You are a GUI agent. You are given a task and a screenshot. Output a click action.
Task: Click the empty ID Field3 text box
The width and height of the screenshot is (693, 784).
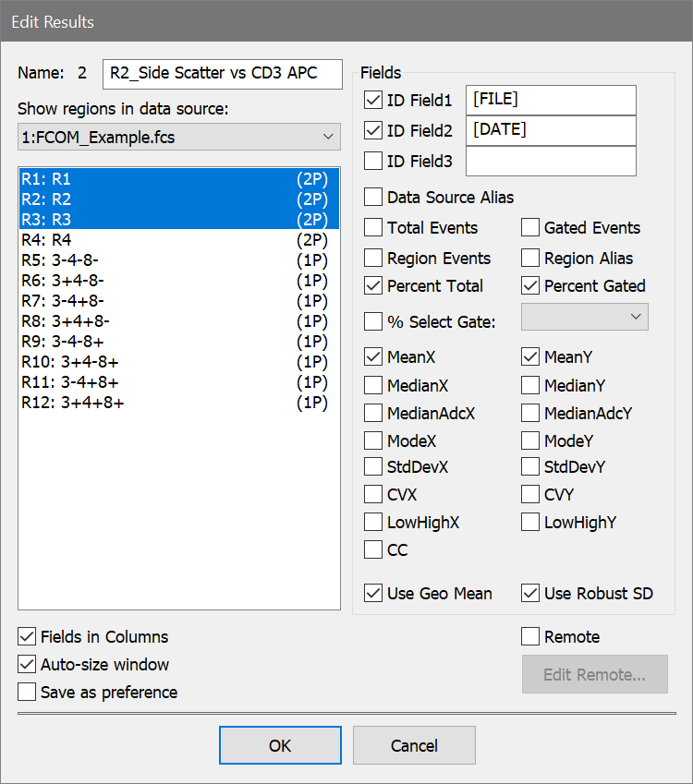[551, 161]
